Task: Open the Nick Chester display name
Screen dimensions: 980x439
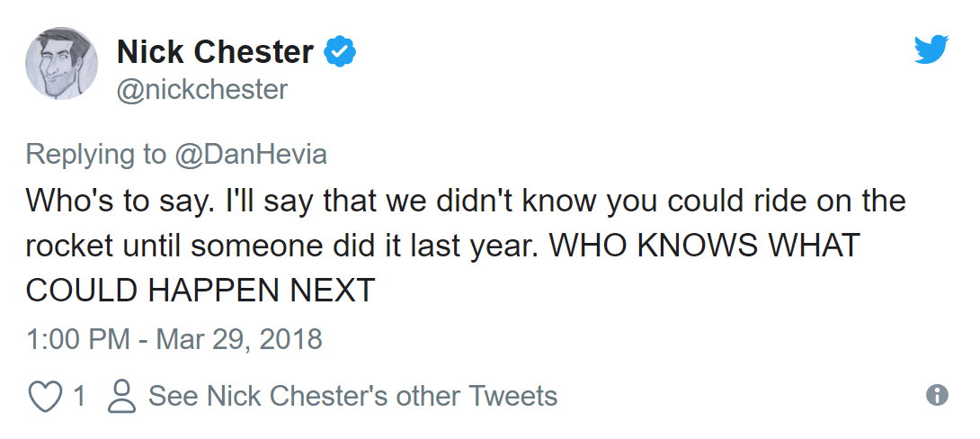Action: [215, 52]
